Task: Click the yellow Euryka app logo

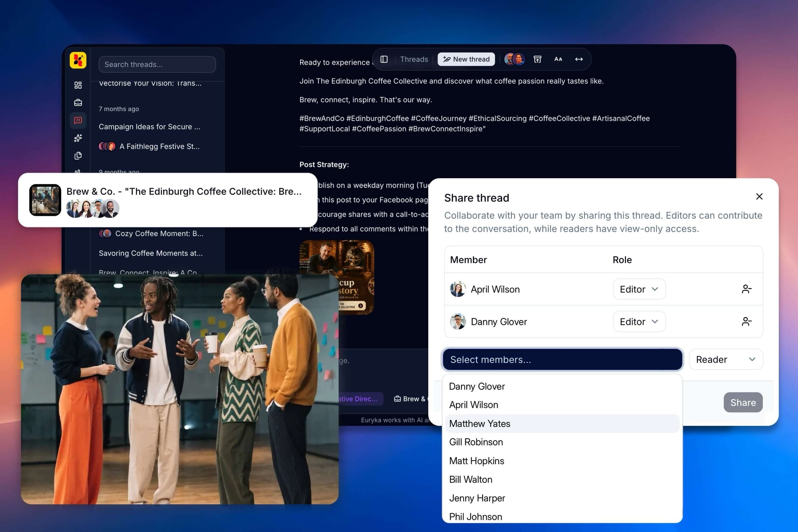Action: [x=78, y=61]
